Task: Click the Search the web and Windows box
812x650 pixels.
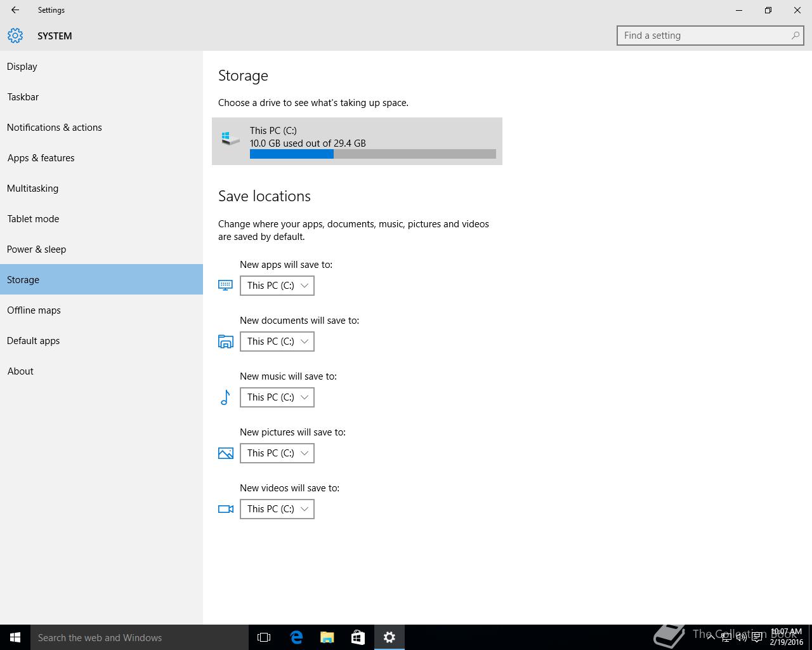Action: point(140,637)
